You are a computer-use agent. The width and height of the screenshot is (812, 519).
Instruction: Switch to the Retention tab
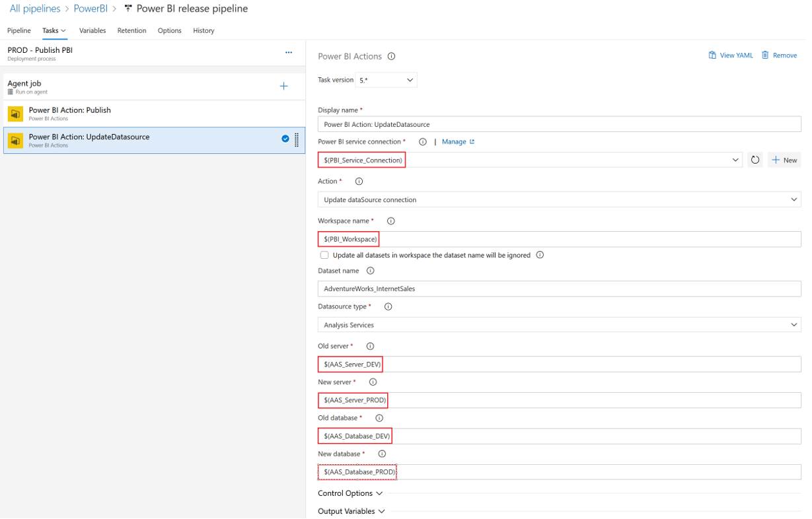tap(131, 30)
